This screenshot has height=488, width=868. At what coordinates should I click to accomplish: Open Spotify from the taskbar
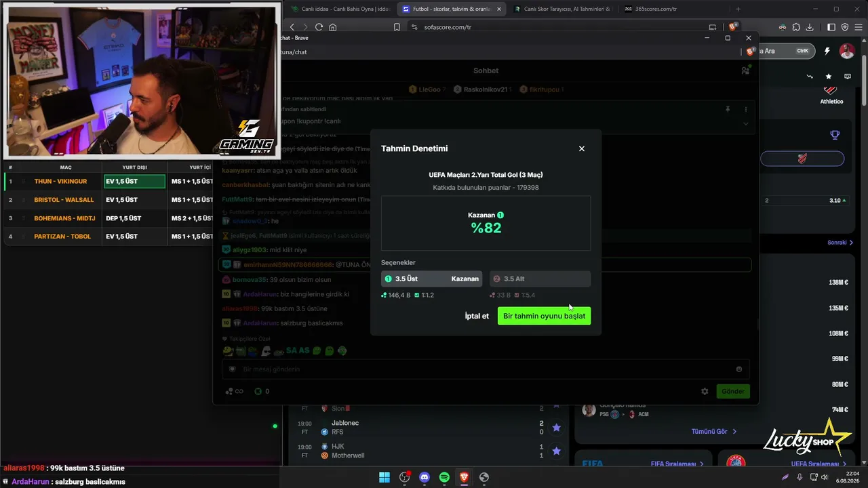[x=444, y=477]
